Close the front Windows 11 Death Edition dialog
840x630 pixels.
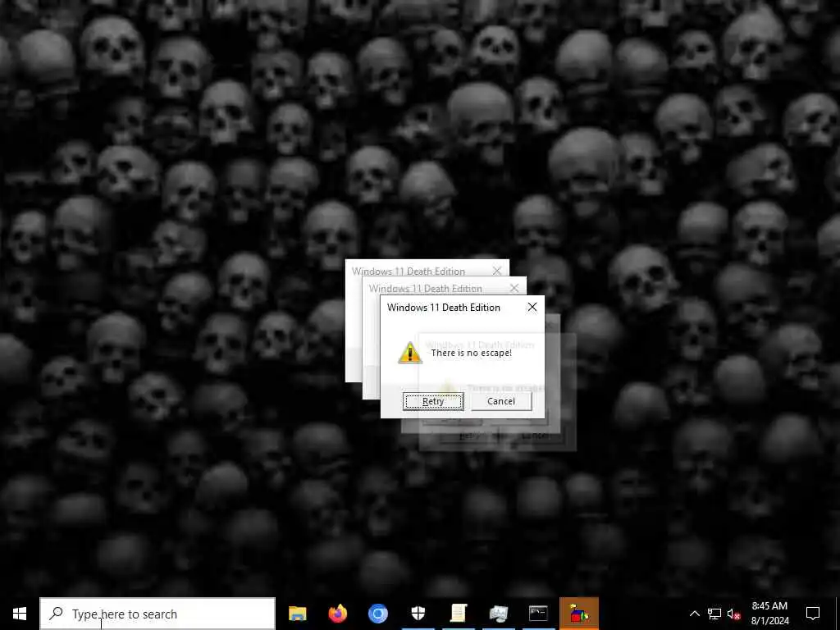532,307
